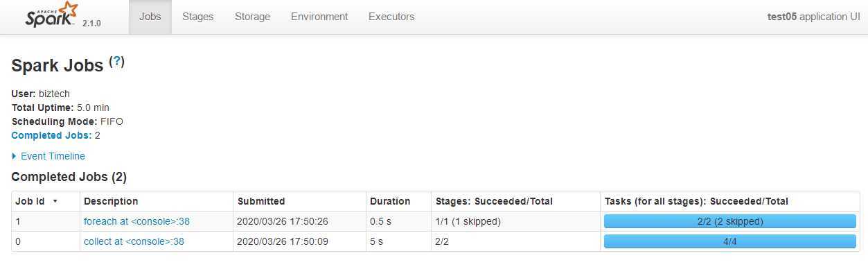This screenshot has width=868, height=267.
Task: Sort by the Duration column header
Action: tap(390, 201)
